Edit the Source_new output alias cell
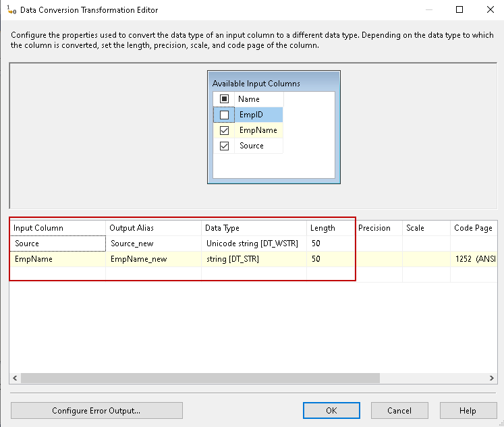504x427 pixels. click(153, 244)
